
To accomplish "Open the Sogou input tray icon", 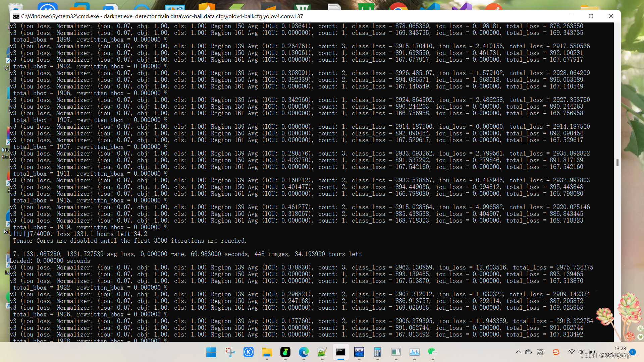I will [x=556, y=352].
